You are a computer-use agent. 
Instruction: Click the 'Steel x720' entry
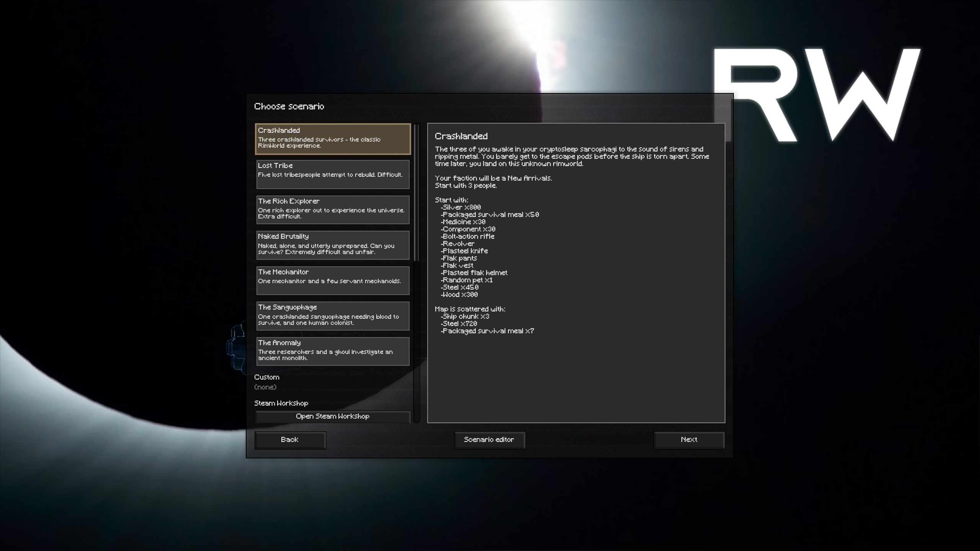coord(459,324)
